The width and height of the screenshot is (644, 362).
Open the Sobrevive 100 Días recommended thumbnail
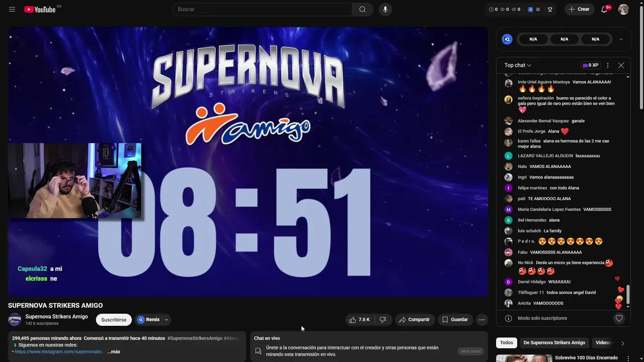[524, 358]
